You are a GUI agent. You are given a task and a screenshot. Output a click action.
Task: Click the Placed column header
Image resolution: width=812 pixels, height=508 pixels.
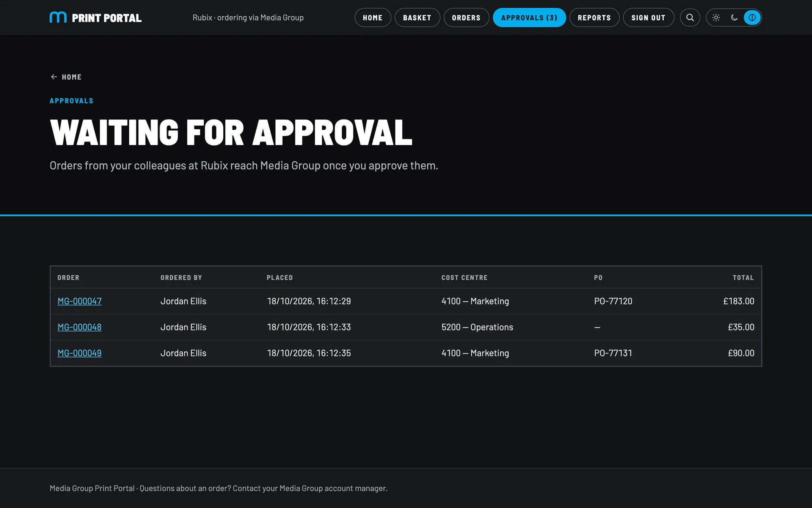click(x=280, y=278)
